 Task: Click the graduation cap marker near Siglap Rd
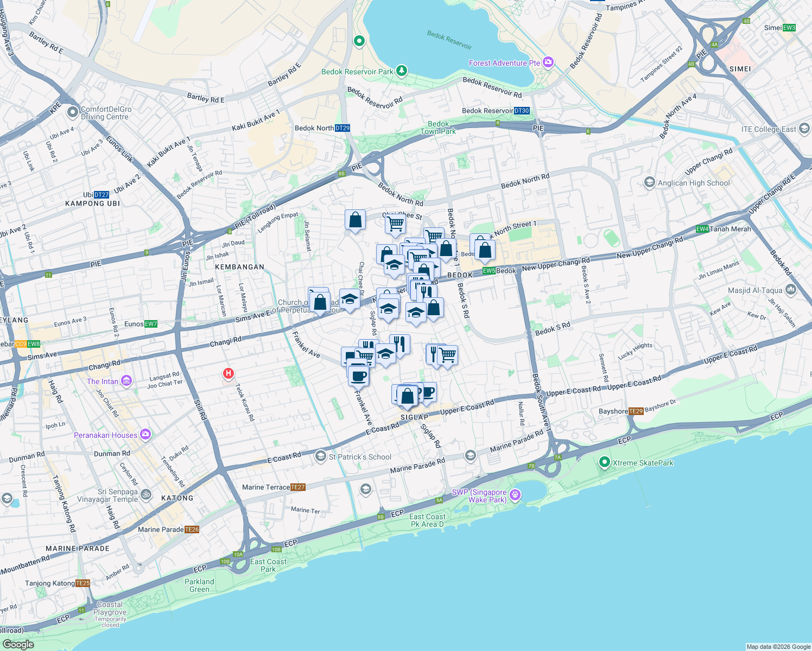click(389, 310)
